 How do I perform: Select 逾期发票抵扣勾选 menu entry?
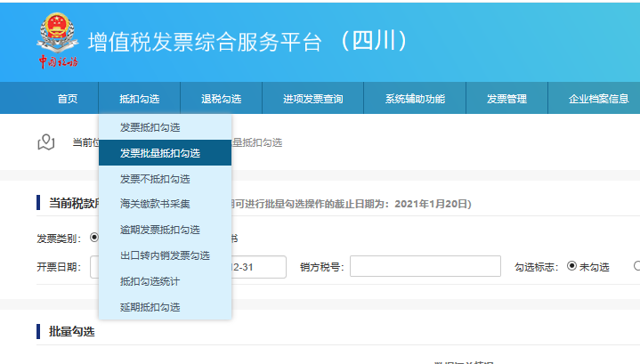click(x=160, y=230)
